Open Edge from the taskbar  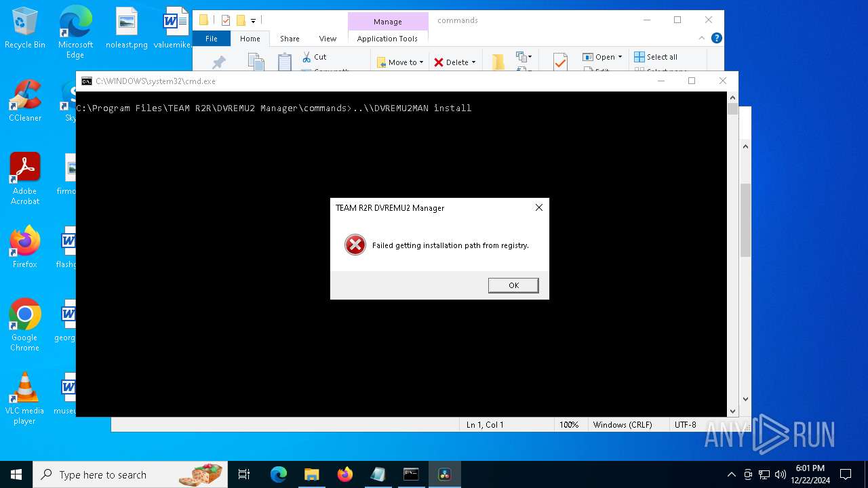pyautogui.click(x=279, y=474)
